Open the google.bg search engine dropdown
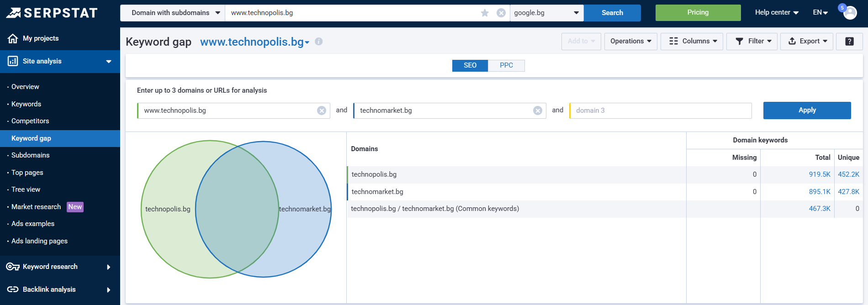868x305 pixels. [x=547, y=13]
